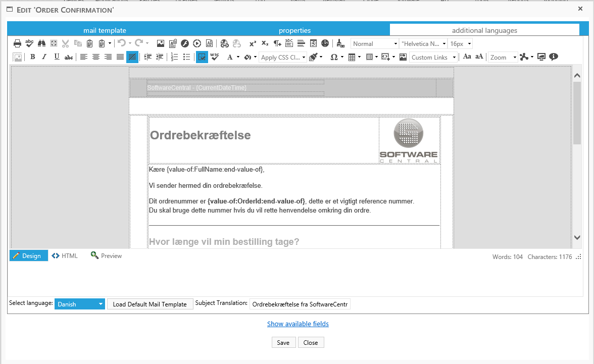Open the Custom Links dropdown
Image resolution: width=594 pixels, height=364 pixels.
click(433, 58)
